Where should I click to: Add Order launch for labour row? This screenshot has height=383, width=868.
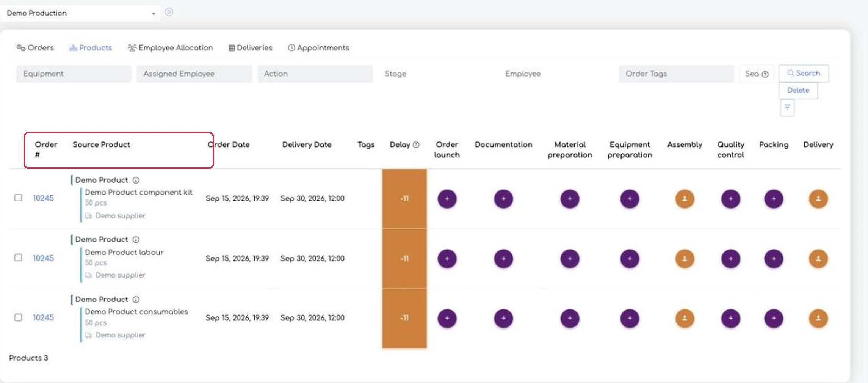click(x=447, y=259)
